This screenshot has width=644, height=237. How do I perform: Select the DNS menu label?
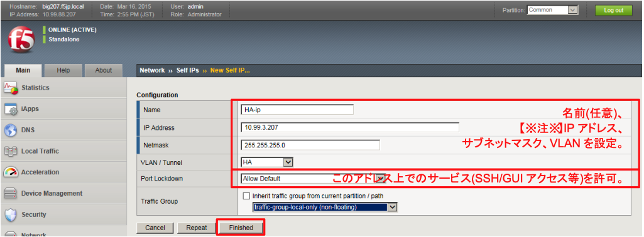coord(28,130)
